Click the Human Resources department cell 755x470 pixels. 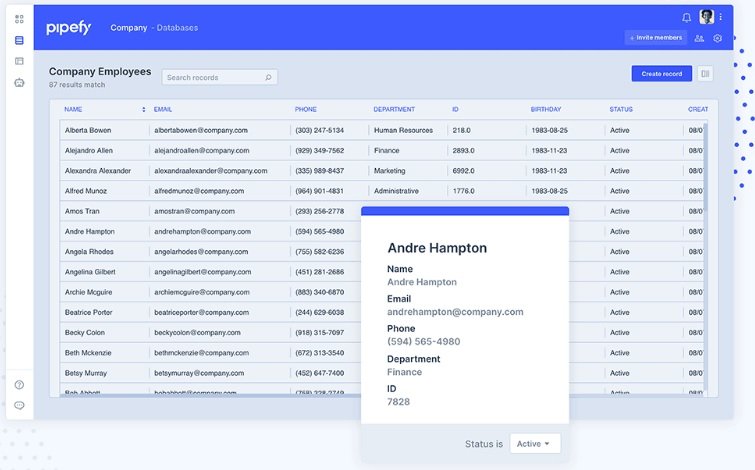[x=404, y=130]
